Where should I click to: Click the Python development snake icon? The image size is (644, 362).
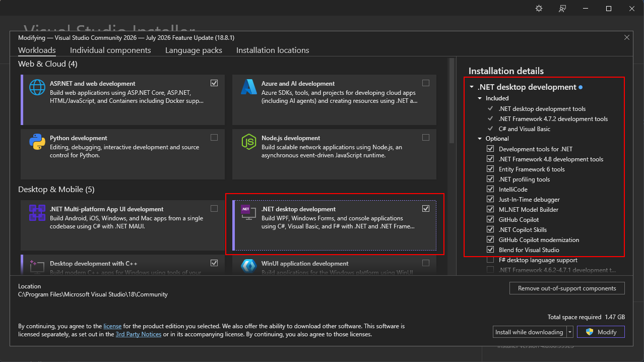coord(37,142)
